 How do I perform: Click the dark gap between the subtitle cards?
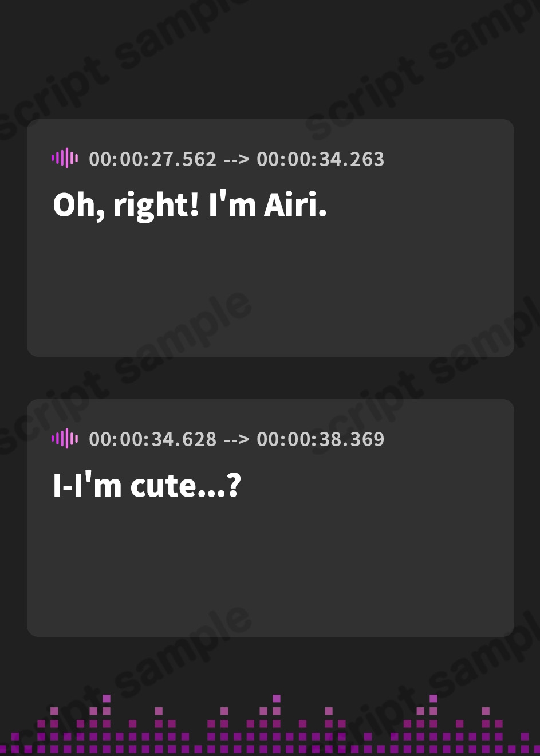click(x=269, y=378)
